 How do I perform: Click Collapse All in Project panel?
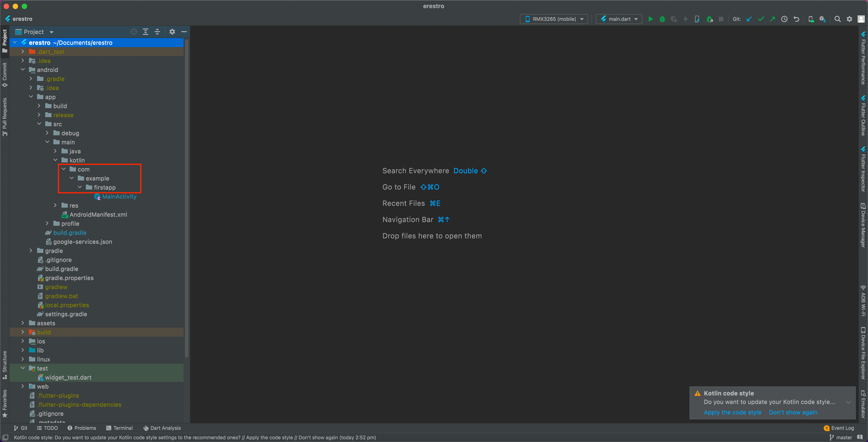coord(157,32)
